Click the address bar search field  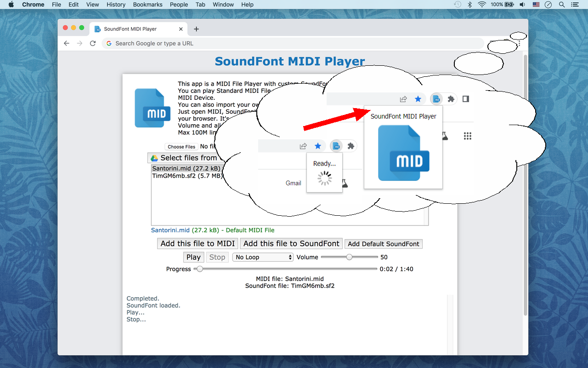click(293, 43)
